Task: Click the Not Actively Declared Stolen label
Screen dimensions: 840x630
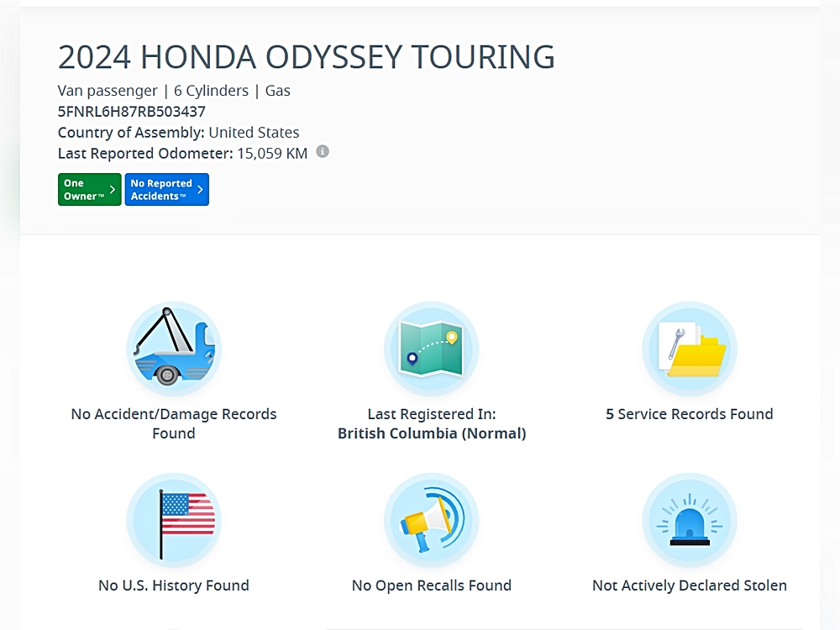Action: 689,585
